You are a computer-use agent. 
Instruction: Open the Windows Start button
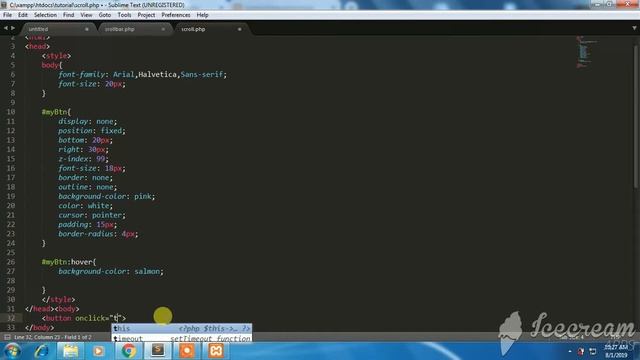coord(12,351)
